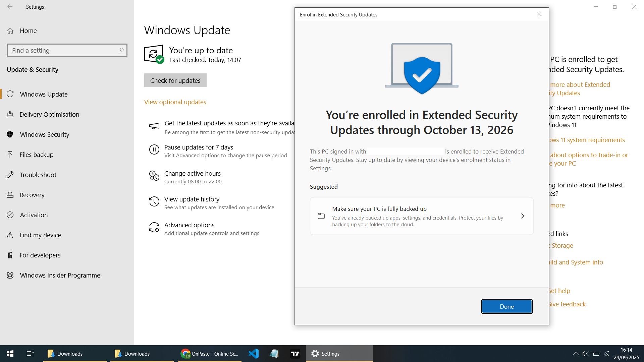This screenshot has height=362, width=644.
Task: Click the View update history clock icon
Action: point(154,201)
